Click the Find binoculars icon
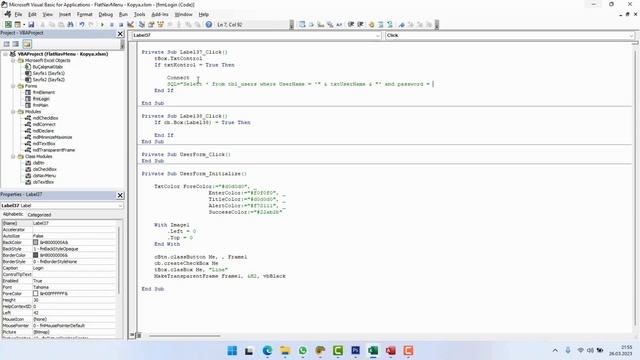 click(70, 24)
